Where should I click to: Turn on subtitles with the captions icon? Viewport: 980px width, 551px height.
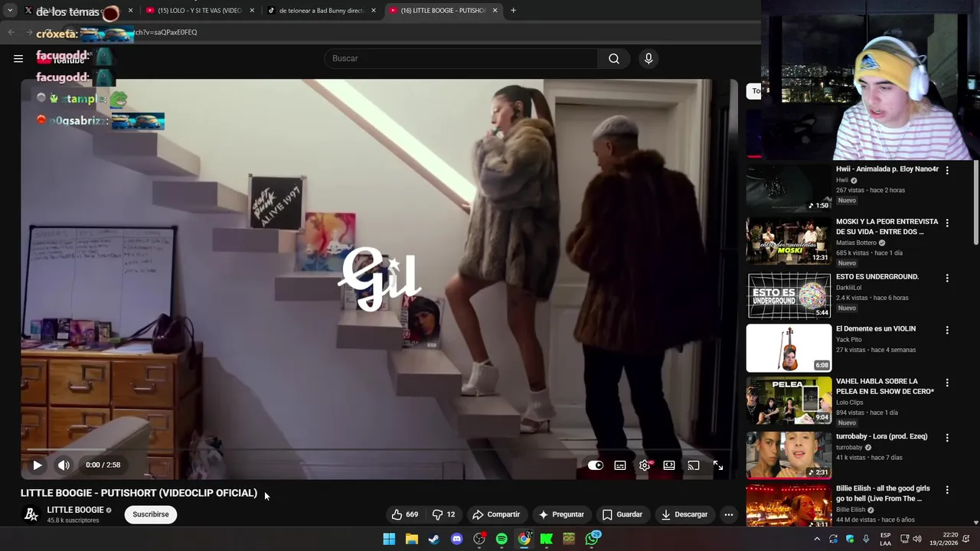tap(620, 465)
